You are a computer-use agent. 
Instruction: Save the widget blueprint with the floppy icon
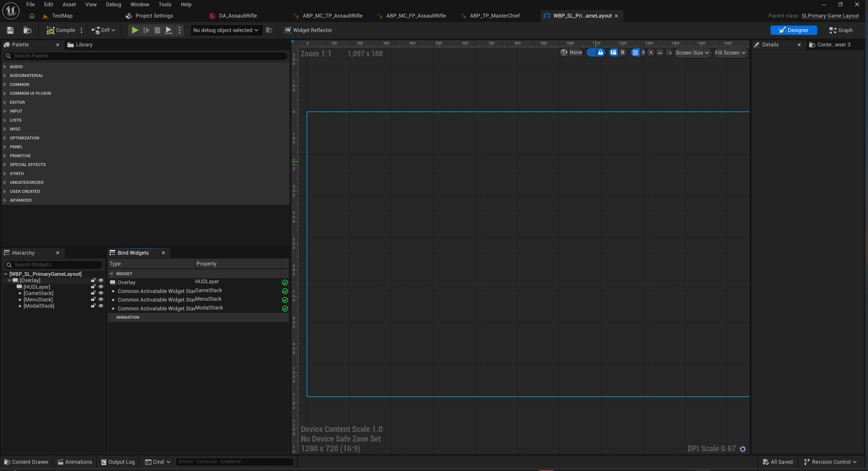tap(10, 30)
